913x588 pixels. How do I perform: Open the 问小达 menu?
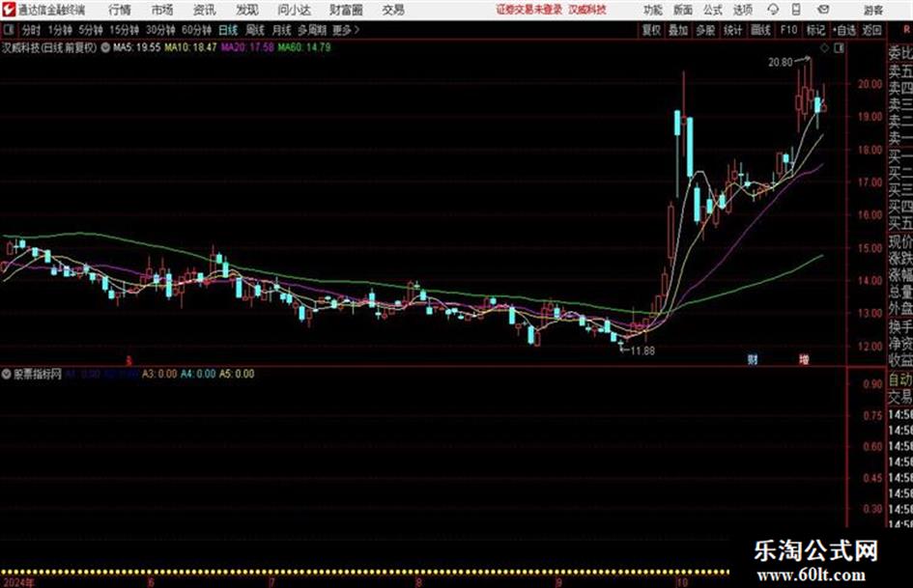(x=294, y=10)
